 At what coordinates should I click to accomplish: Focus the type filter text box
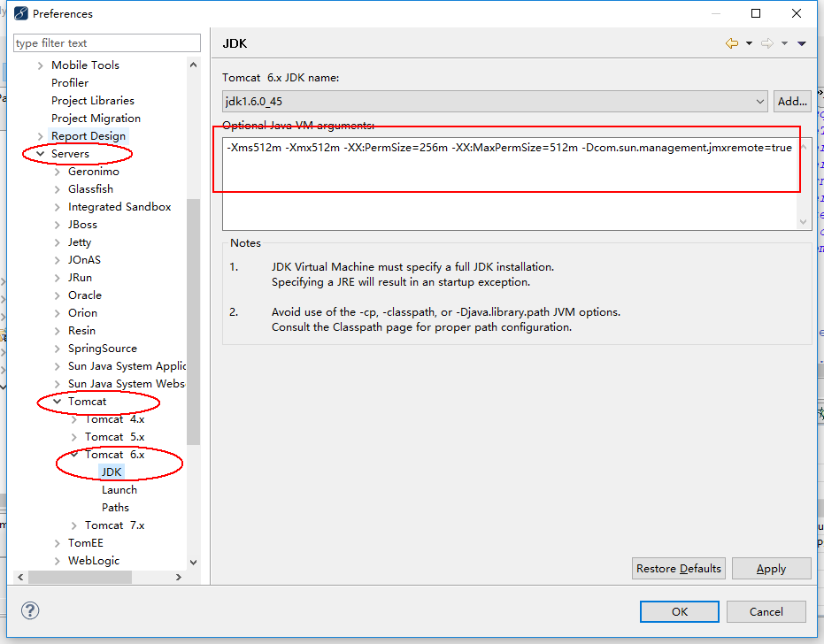(107, 43)
